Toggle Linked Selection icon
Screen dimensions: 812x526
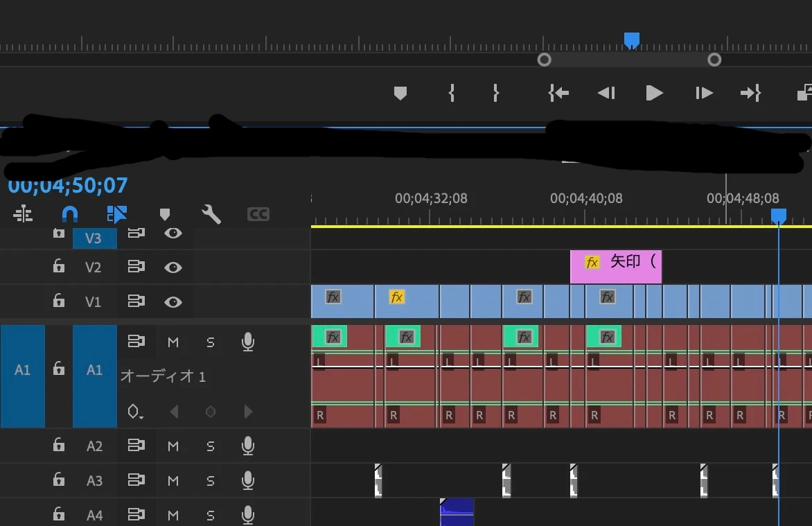pos(117,213)
